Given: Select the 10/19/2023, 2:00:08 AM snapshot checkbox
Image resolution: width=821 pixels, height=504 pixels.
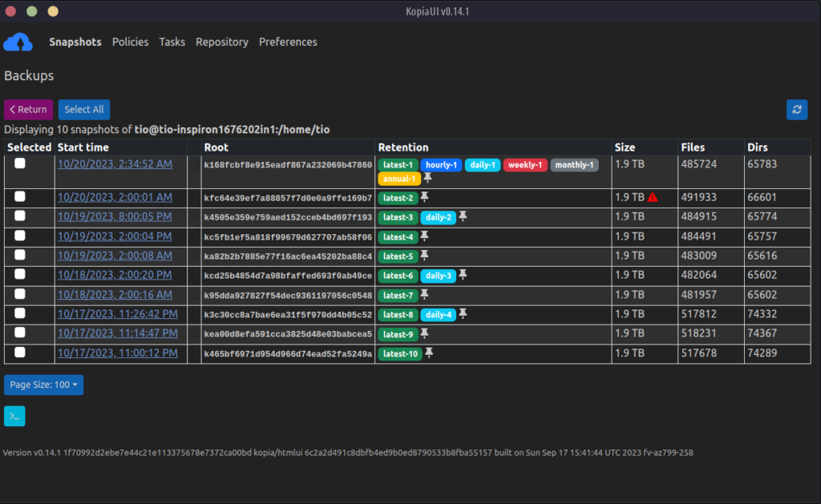Looking at the screenshot, I should tap(20, 255).
